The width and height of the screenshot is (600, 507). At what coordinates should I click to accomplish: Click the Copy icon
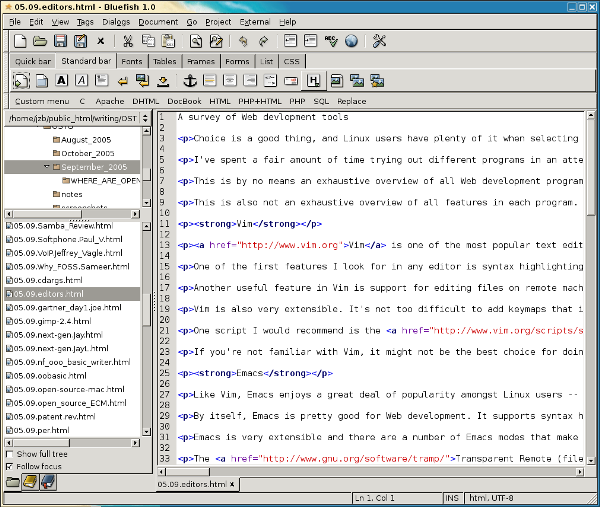tap(148, 41)
